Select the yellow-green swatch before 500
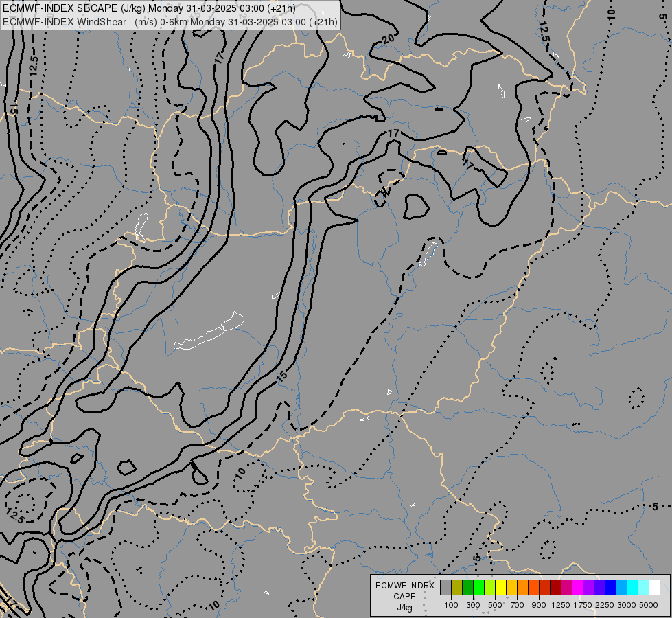 pyautogui.click(x=489, y=587)
